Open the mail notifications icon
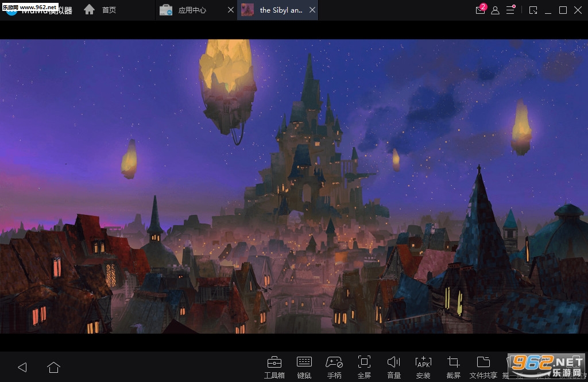588x382 pixels. coord(480,10)
